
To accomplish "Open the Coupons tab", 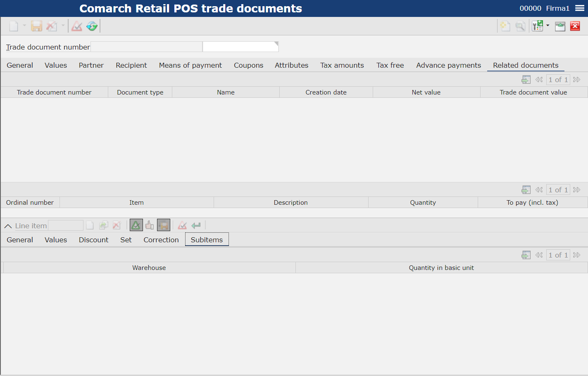I will [x=248, y=65].
